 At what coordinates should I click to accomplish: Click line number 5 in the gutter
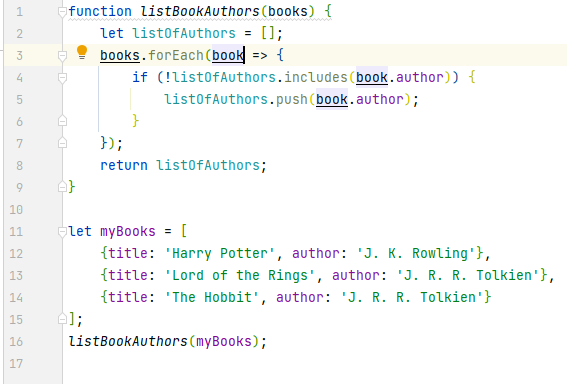click(x=20, y=100)
